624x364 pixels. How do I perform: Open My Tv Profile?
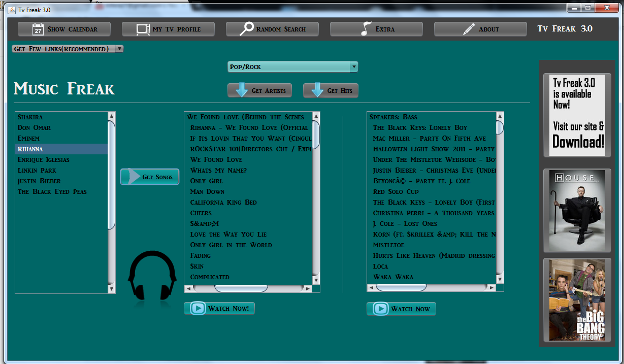(168, 29)
